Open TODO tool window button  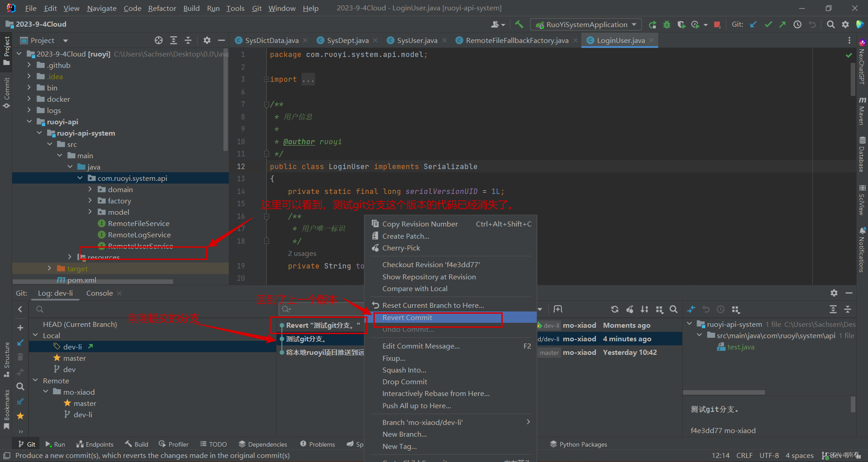pyautogui.click(x=213, y=444)
